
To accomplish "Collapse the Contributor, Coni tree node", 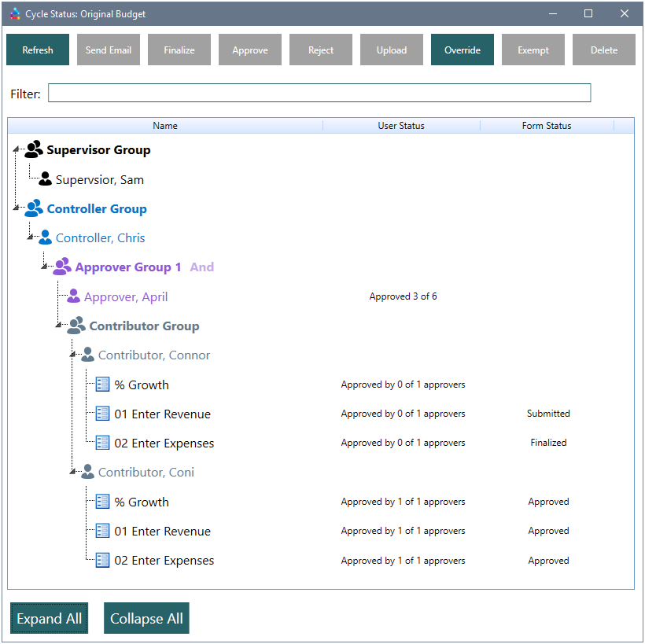I will (74, 473).
